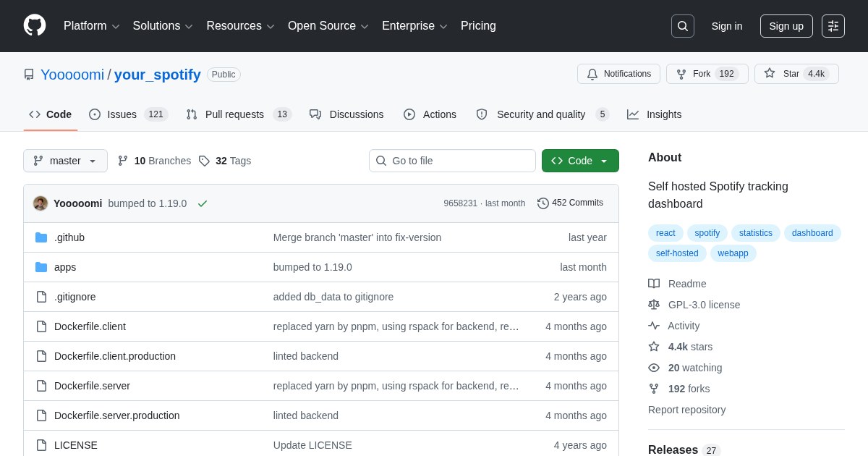This screenshot has height=456, width=868.
Task: Switch to the Security and quality tab
Action: coord(542,114)
